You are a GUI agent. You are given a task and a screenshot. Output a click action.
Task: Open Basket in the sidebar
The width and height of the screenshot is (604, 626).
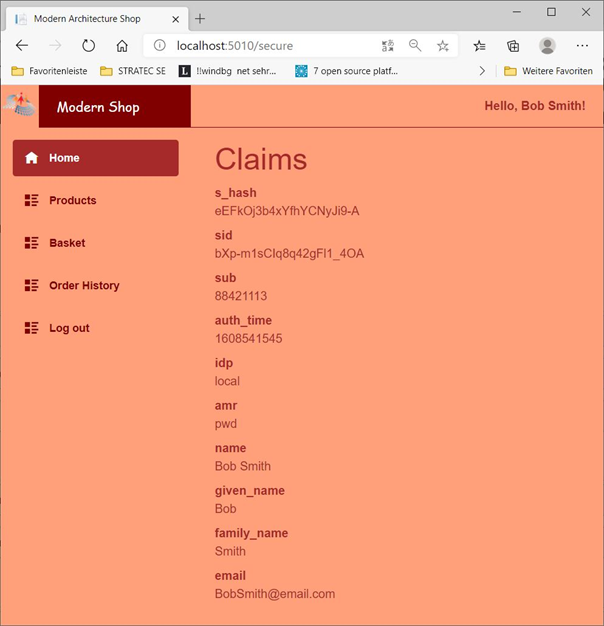pyautogui.click(x=96, y=243)
